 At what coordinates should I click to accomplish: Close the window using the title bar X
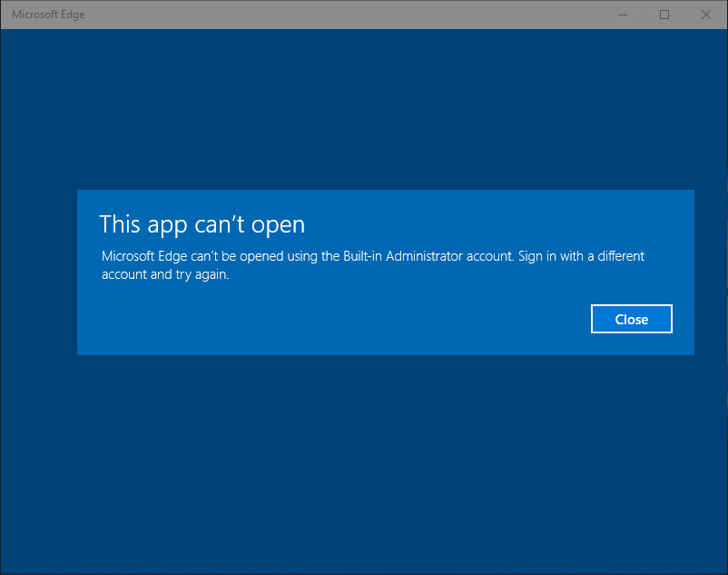point(706,15)
